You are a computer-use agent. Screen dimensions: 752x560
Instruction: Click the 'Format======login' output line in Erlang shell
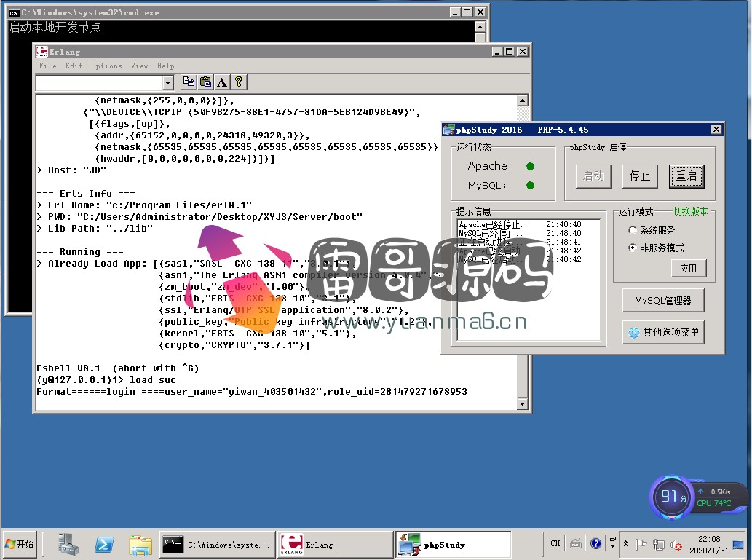(252, 392)
